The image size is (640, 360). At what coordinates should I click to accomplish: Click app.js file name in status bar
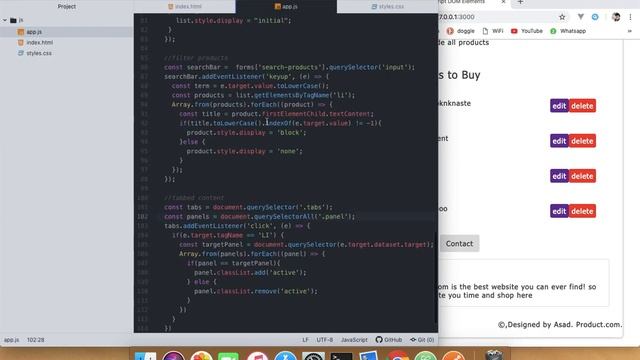pyautogui.click(x=11, y=340)
